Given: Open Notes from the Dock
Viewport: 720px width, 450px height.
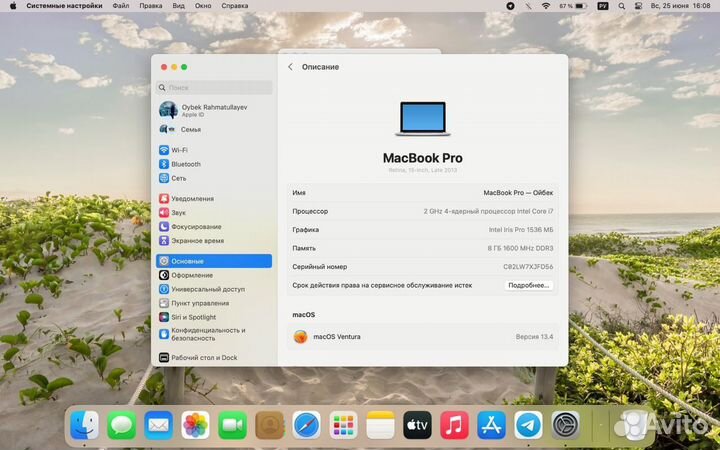Looking at the screenshot, I should [380, 425].
